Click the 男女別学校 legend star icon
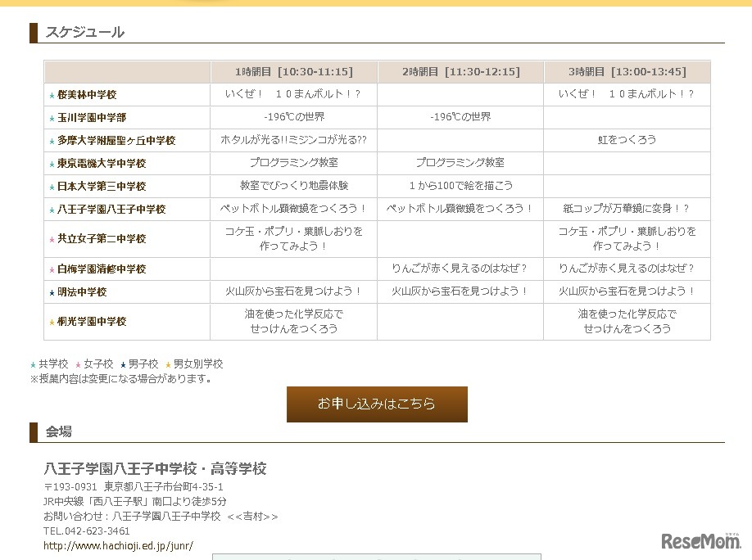 tap(168, 365)
